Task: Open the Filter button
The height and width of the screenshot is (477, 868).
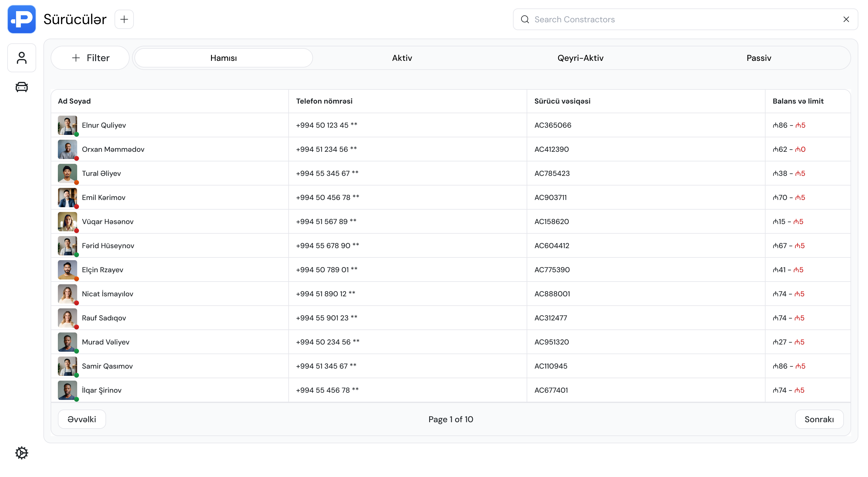Action: (x=90, y=58)
